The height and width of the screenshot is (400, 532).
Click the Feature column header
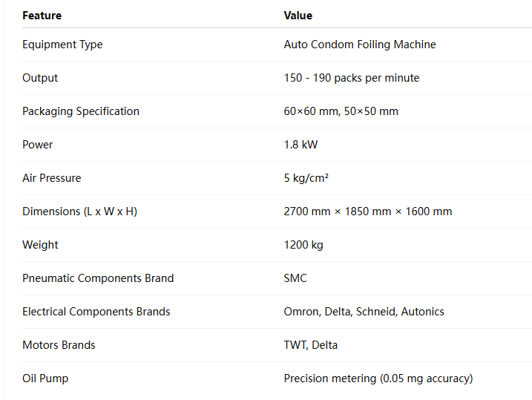[42, 16]
